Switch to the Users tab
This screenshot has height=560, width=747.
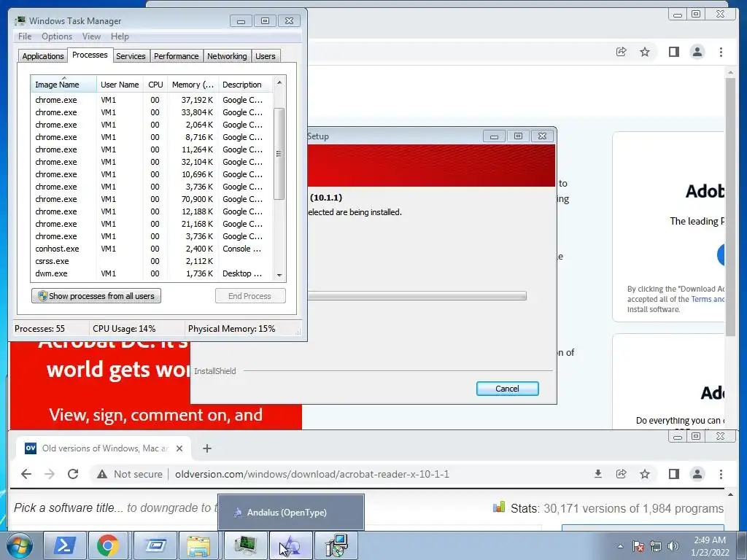coord(266,56)
